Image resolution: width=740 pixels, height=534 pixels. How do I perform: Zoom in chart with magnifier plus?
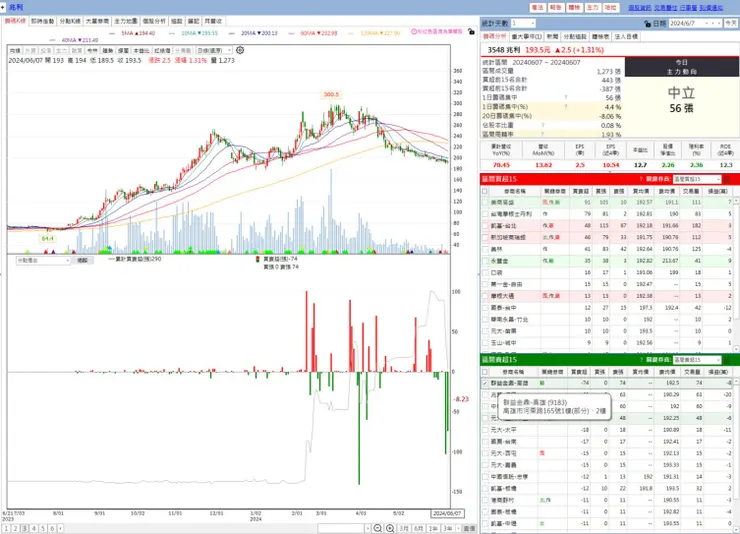(x=390, y=528)
